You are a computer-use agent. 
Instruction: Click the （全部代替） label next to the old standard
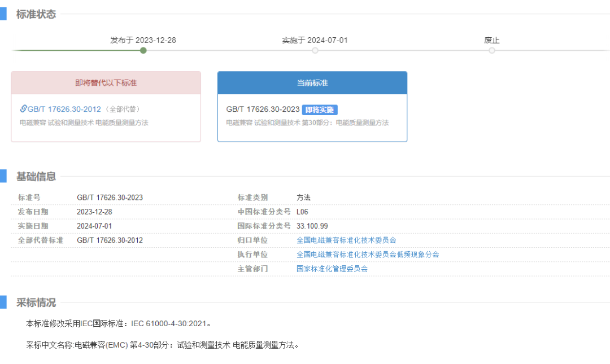click(x=124, y=109)
